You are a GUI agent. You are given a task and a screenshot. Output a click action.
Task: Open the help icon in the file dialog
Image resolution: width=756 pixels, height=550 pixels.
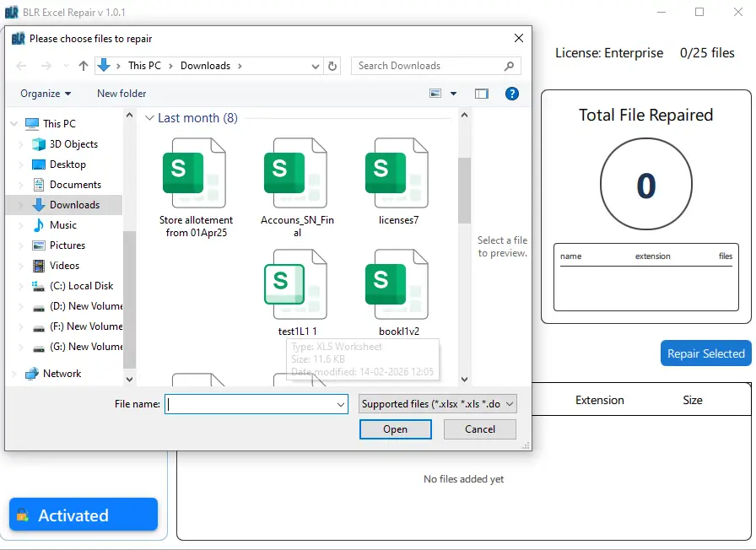[512, 94]
